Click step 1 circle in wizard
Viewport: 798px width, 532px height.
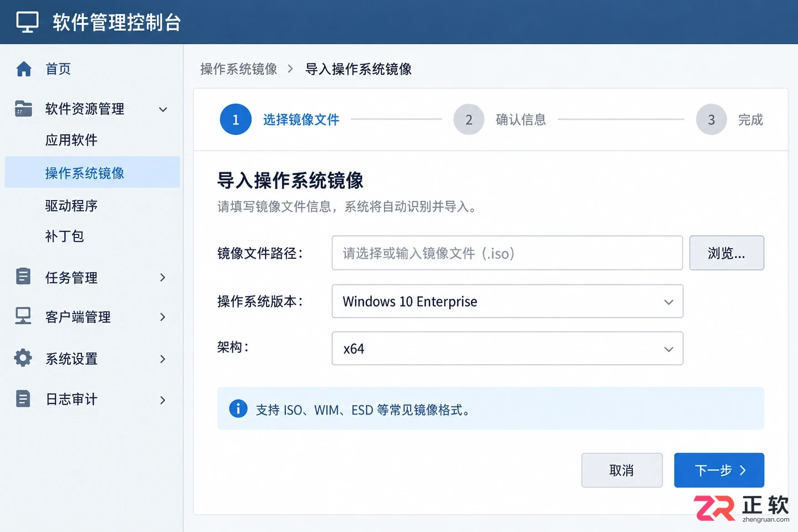(x=236, y=119)
